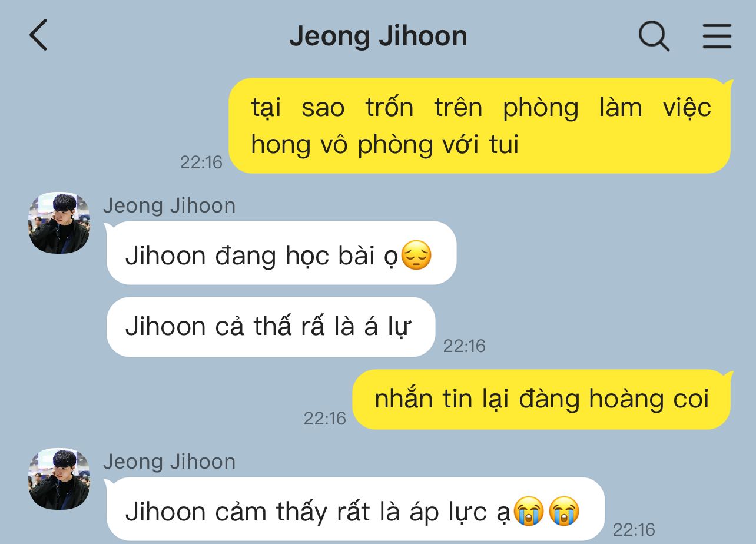Select yellow message 'nhắn tin lại đàng hoàng coi'
Image resolution: width=756 pixels, height=544 pixels.
click(x=542, y=399)
